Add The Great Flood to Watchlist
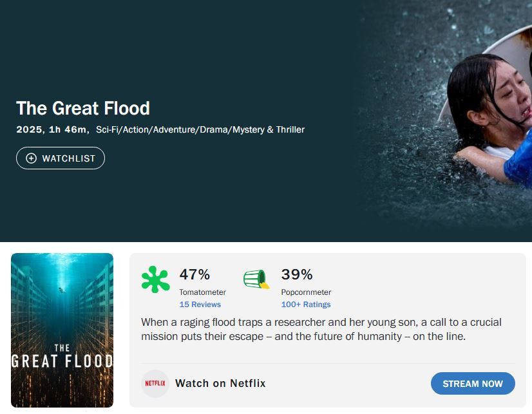This screenshot has width=532, height=414. pos(61,158)
